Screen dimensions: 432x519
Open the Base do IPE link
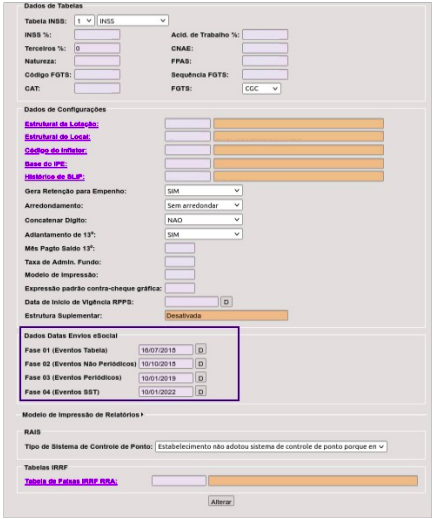[x=46, y=164]
